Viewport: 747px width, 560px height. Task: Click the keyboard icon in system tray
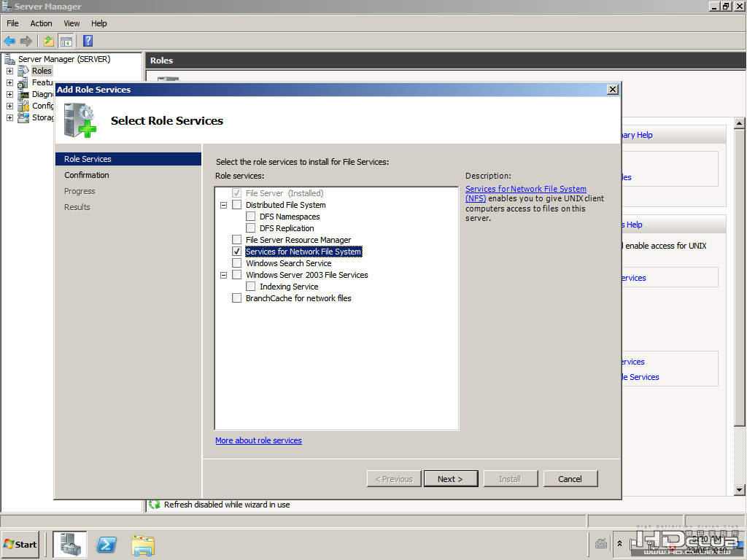point(601,543)
